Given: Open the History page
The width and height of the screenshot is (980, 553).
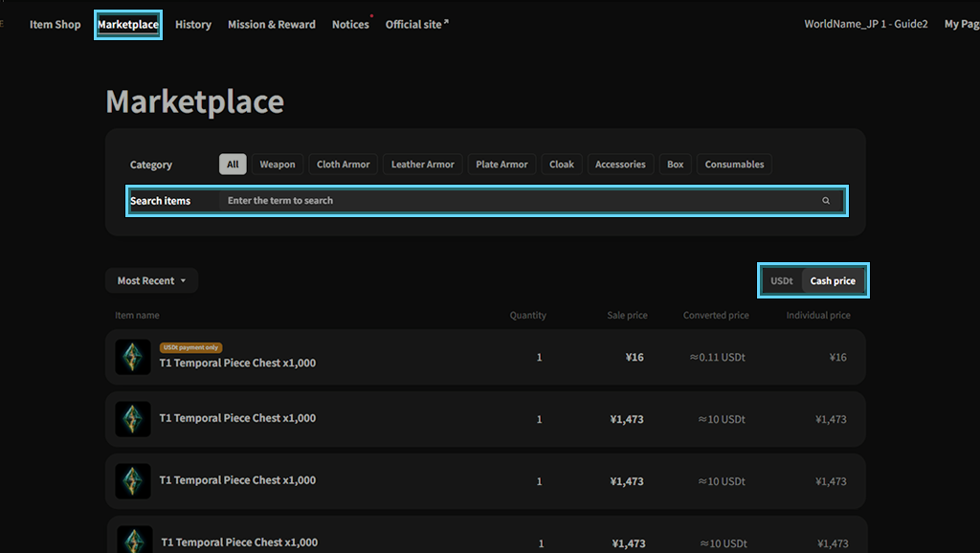Looking at the screenshot, I should tap(193, 25).
